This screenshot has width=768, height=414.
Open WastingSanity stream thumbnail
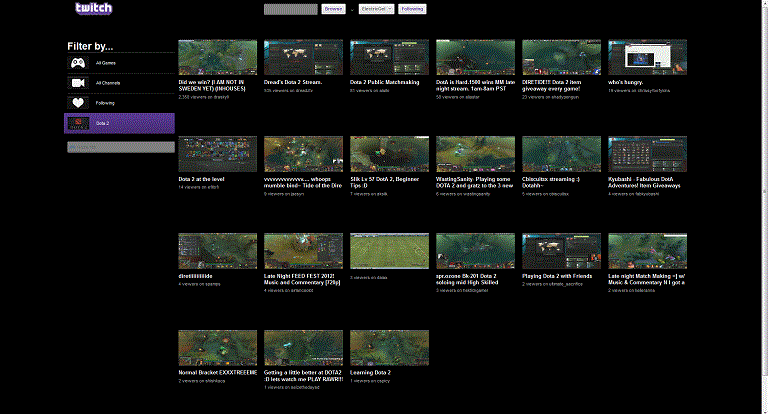click(x=475, y=154)
